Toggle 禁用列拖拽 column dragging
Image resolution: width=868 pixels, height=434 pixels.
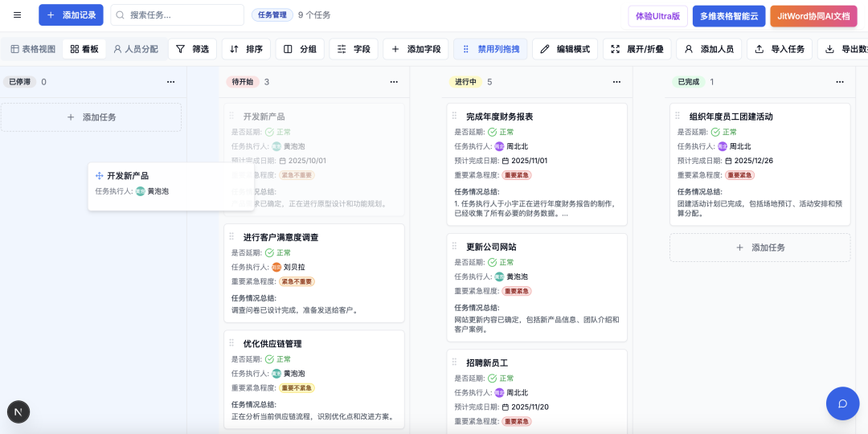(x=490, y=49)
